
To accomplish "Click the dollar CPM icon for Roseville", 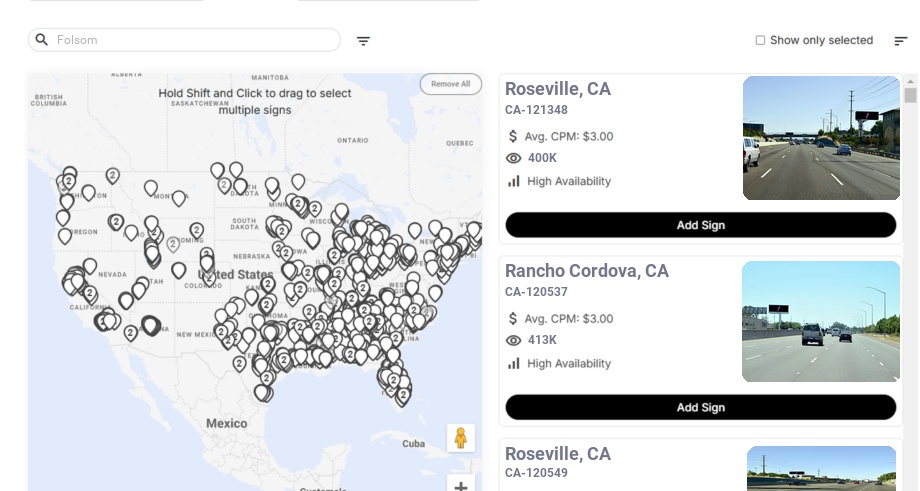I will (514, 136).
